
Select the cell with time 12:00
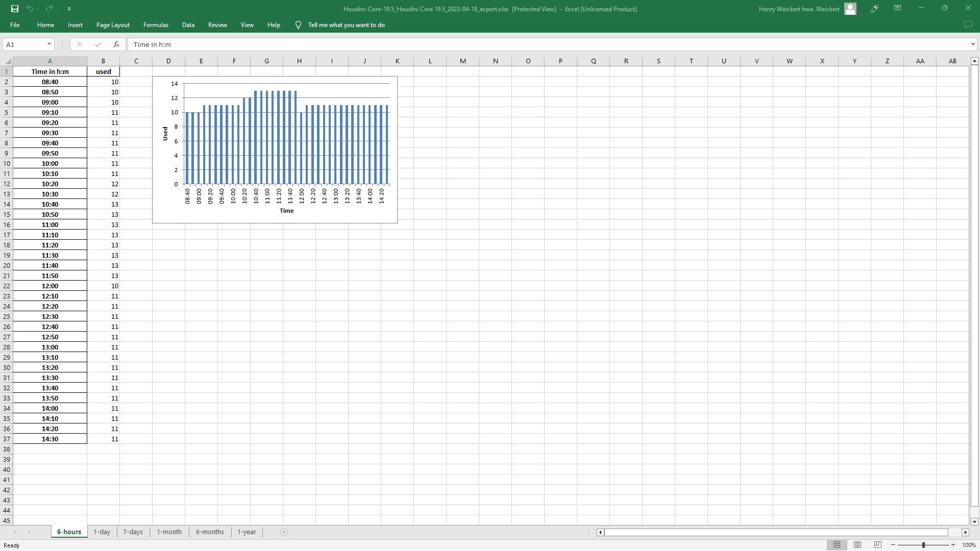click(x=50, y=286)
